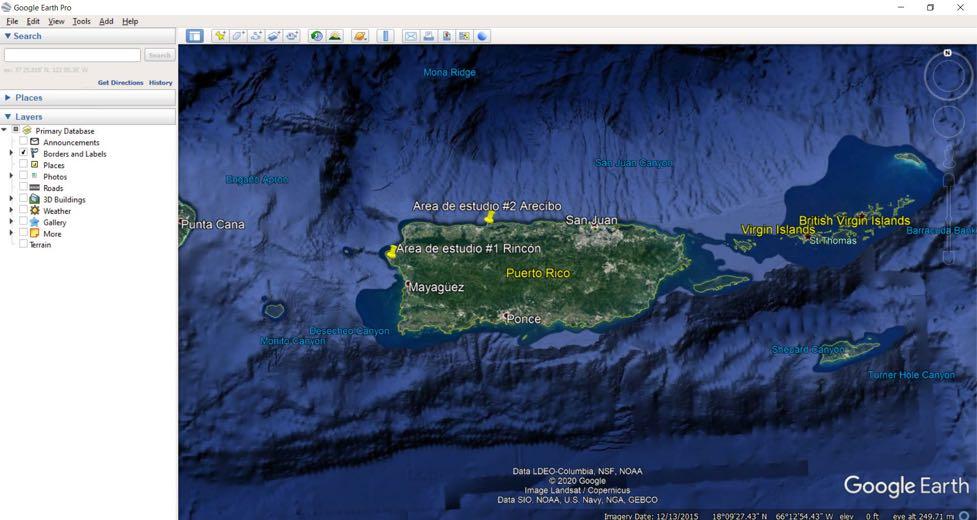The width and height of the screenshot is (977, 520).
Task: Show historical imagery clock icon
Action: [x=317, y=36]
